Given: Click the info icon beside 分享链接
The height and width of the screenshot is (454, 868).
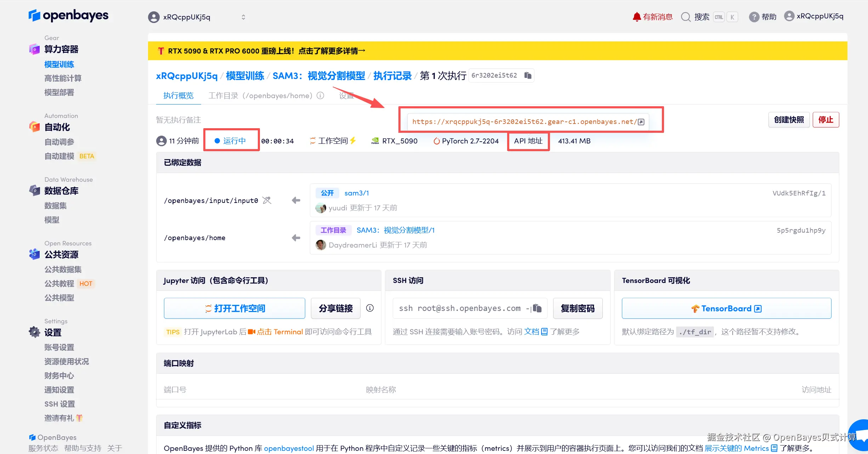Looking at the screenshot, I should [370, 308].
